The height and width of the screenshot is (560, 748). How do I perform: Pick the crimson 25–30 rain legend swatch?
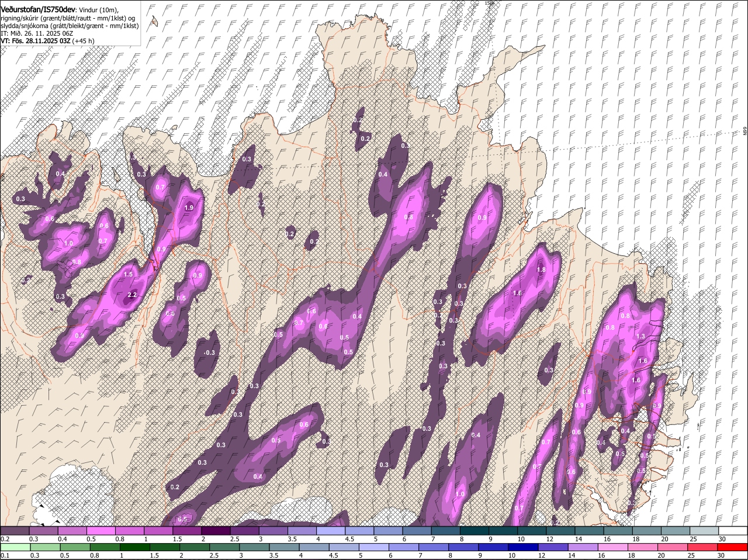pos(704,547)
